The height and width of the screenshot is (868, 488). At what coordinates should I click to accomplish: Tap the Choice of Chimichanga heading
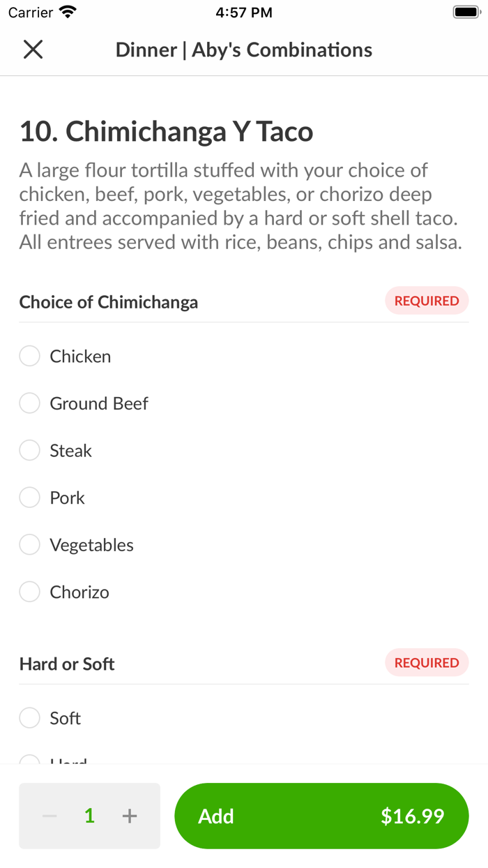pyautogui.click(x=109, y=302)
